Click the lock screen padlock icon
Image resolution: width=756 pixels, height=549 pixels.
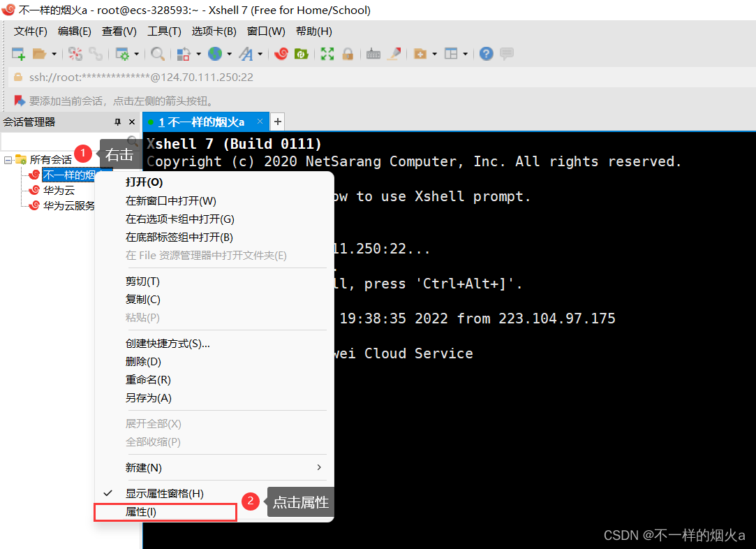pyautogui.click(x=348, y=54)
